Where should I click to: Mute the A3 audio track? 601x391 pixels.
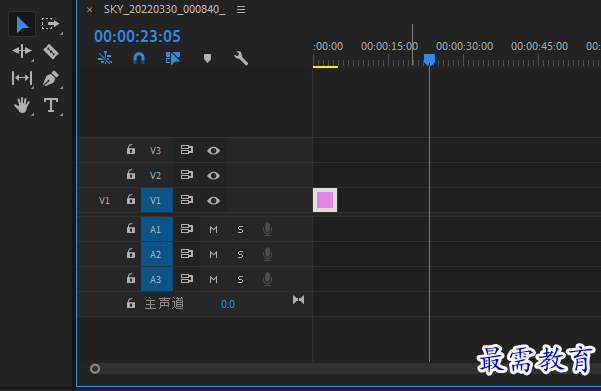click(x=213, y=279)
